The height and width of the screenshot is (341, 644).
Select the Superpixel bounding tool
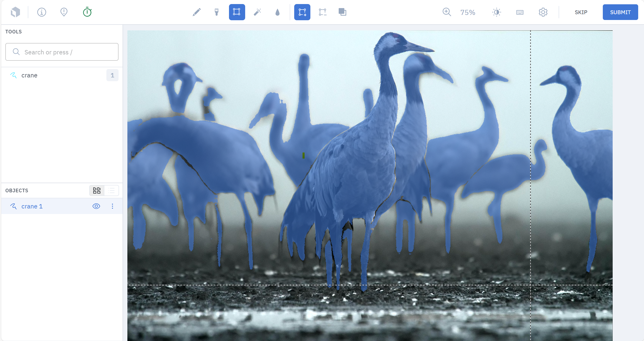pos(237,12)
